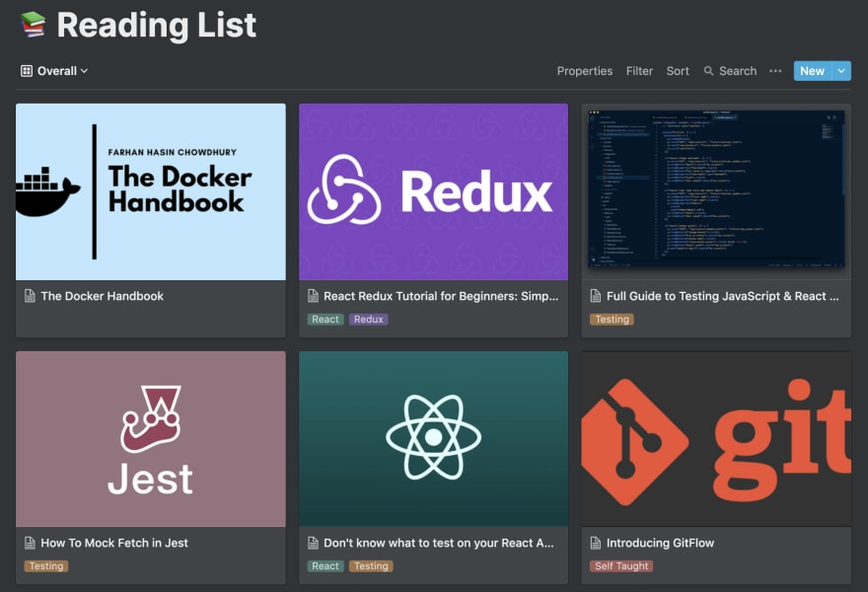Click the blue New button
868x592 pixels.
[812, 71]
